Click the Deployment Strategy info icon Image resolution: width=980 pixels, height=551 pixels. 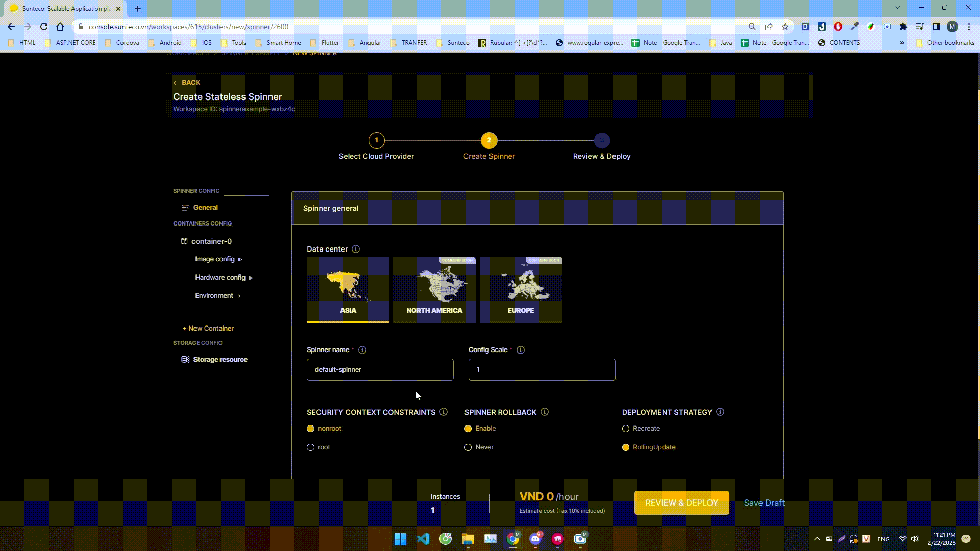720,412
